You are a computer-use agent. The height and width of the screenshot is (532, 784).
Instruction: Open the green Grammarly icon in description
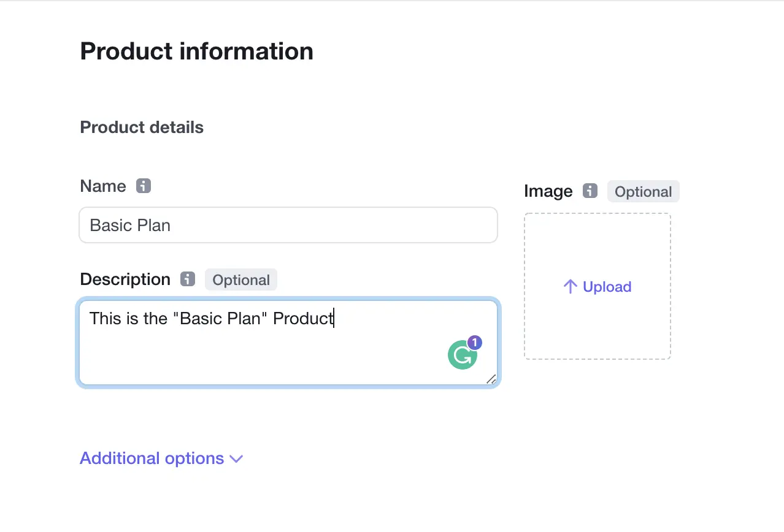[462, 355]
